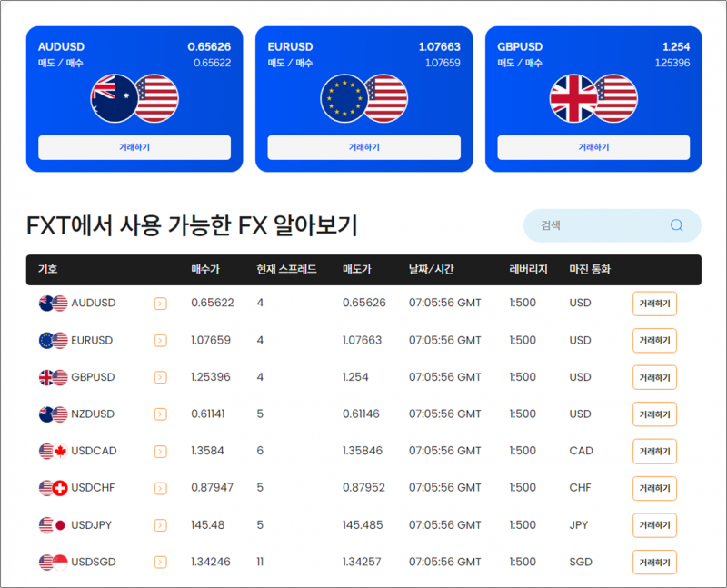Click the 기호 column header
This screenshot has height=588, width=727.
pyautogui.click(x=48, y=269)
